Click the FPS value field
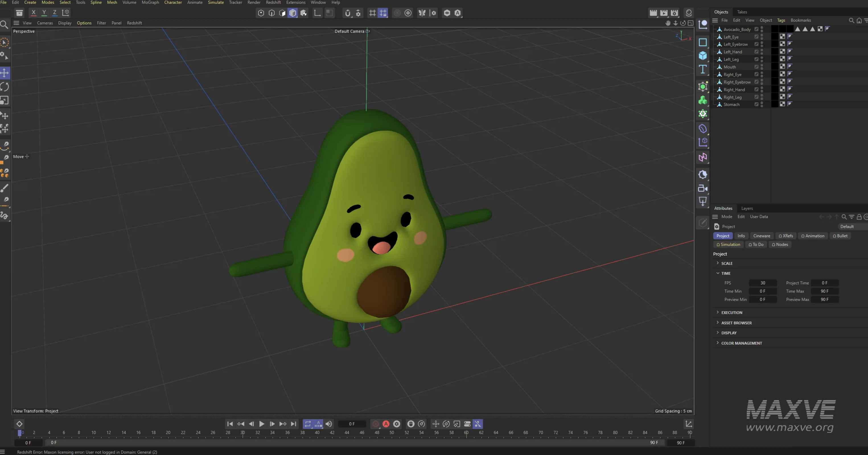The image size is (868, 455). (762, 283)
